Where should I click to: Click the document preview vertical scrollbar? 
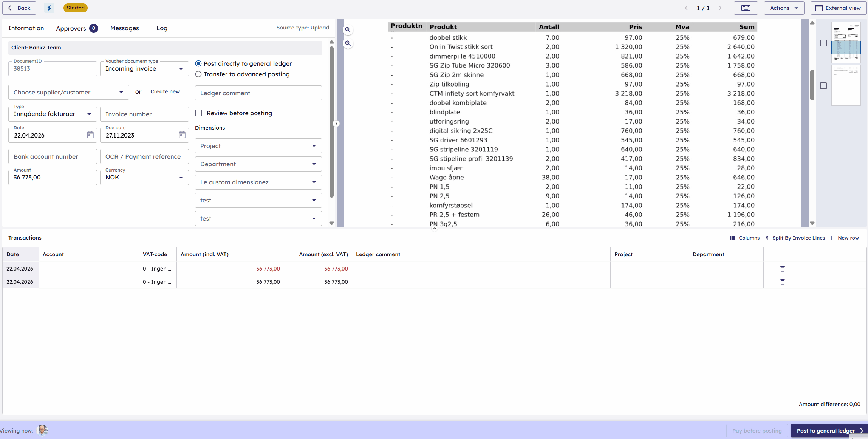[812, 85]
